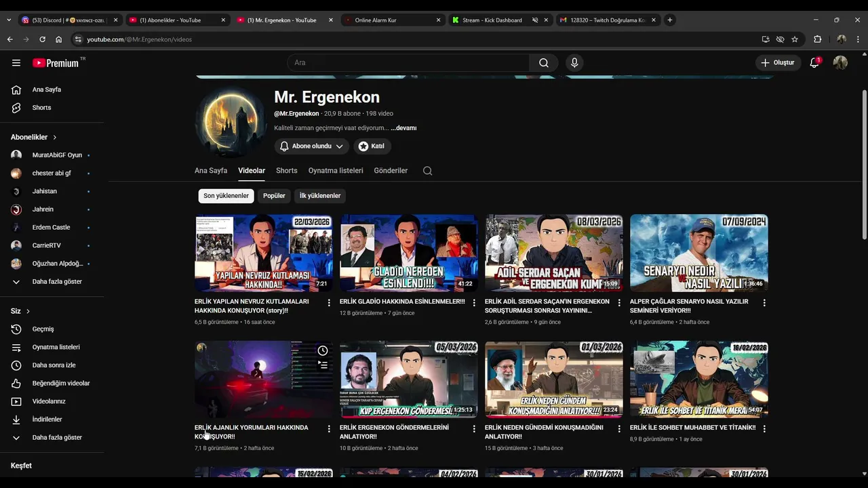Expand channel description with ...devamı
Viewport: 868px width, 488px height.
[x=403, y=128]
